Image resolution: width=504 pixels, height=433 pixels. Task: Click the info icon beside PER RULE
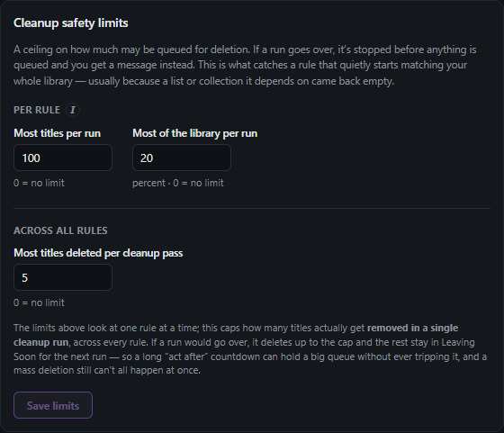pos(73,110)
